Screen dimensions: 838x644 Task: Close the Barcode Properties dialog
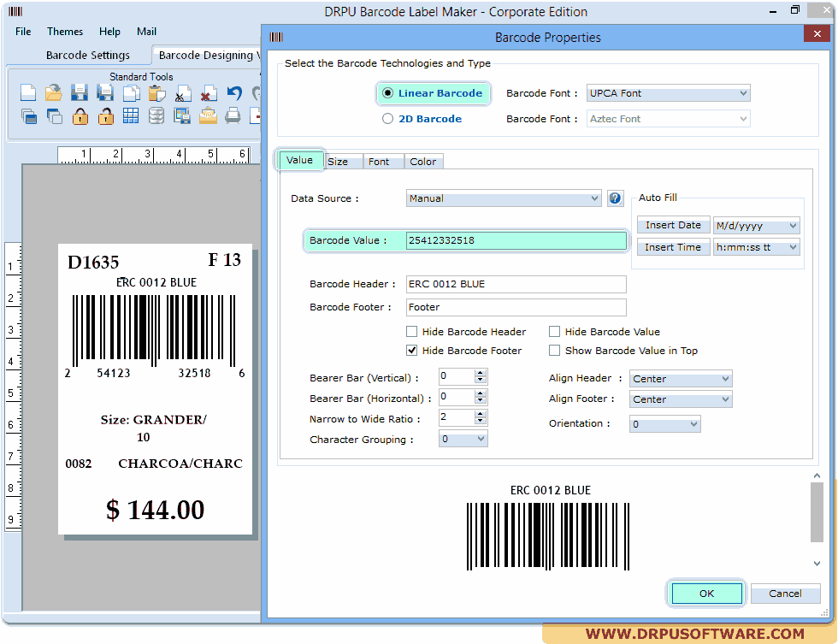click(817, 33)
